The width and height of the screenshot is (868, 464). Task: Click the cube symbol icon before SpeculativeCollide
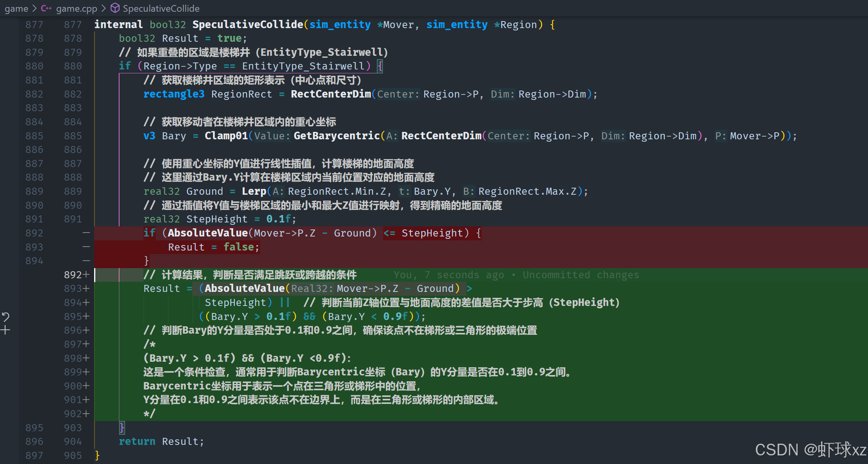click(115, 8)
